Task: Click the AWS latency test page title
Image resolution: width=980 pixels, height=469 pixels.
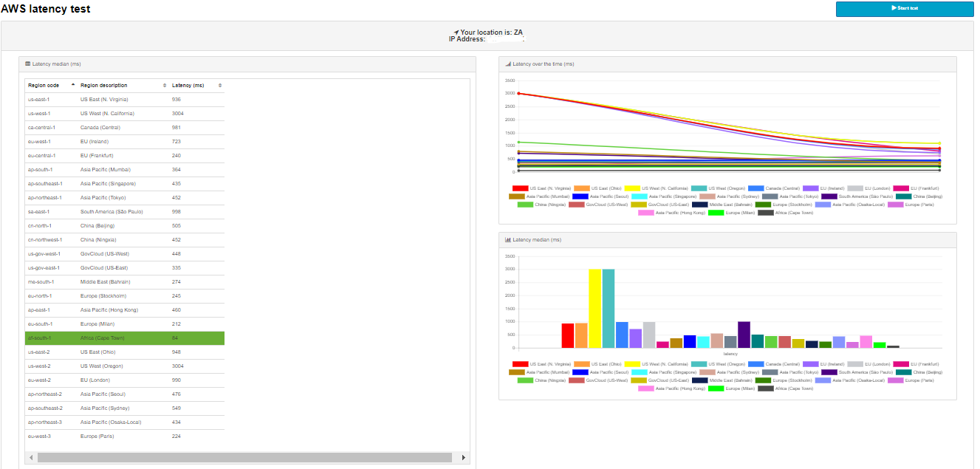Action: click(46, 9)
